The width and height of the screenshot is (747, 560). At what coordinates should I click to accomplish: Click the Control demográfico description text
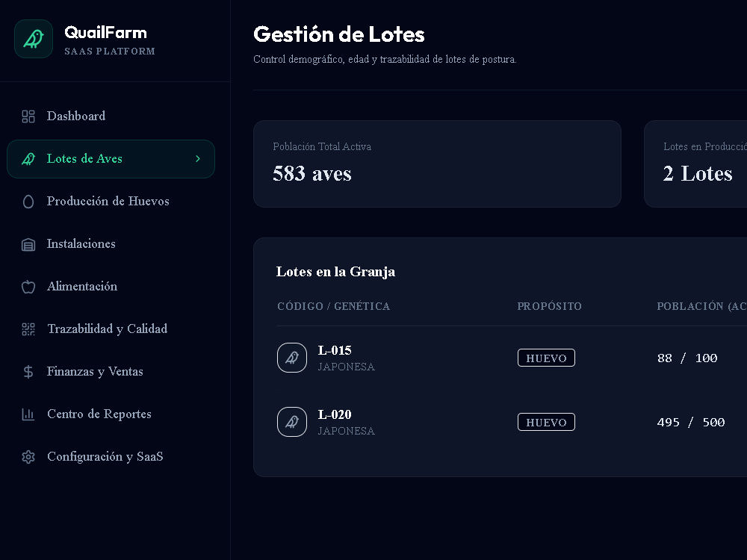[385, 59]
